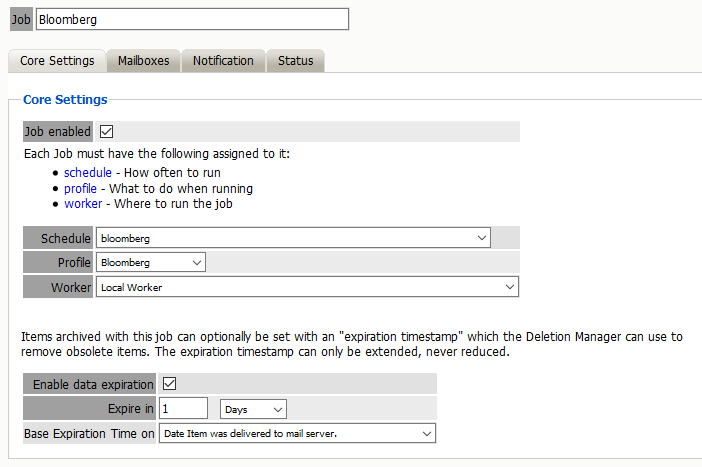Expand the Profile dropdown showing Bloomberg
This screenshot has width=702, height=467.
click(x=151, y=262)
